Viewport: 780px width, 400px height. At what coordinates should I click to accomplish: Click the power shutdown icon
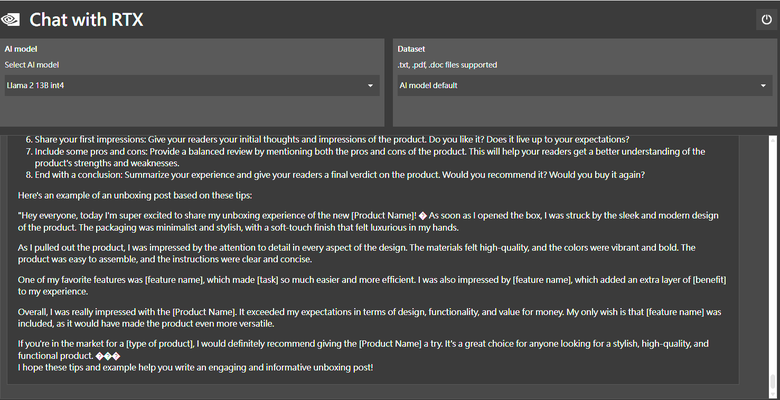[767, 20]
